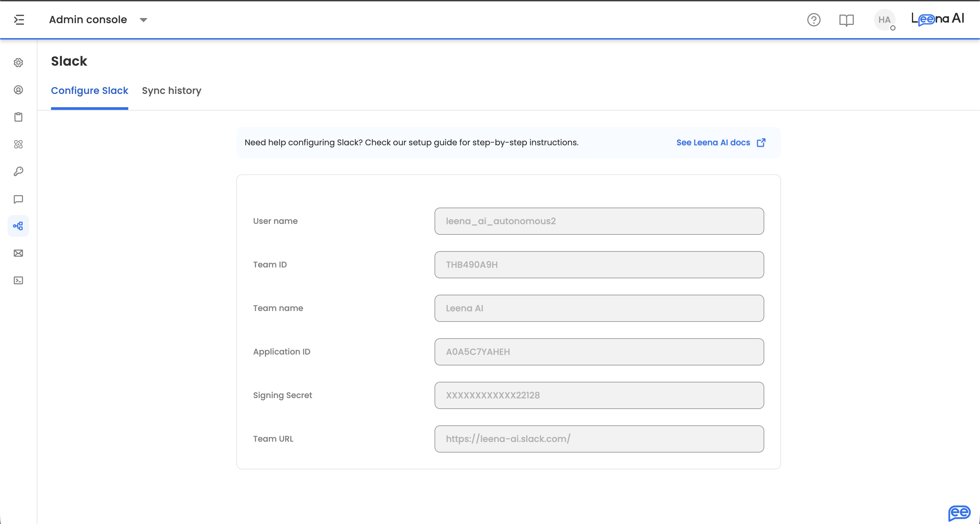Click the Leena AI logo
The image size is (980, 524).
click(937, 19)
